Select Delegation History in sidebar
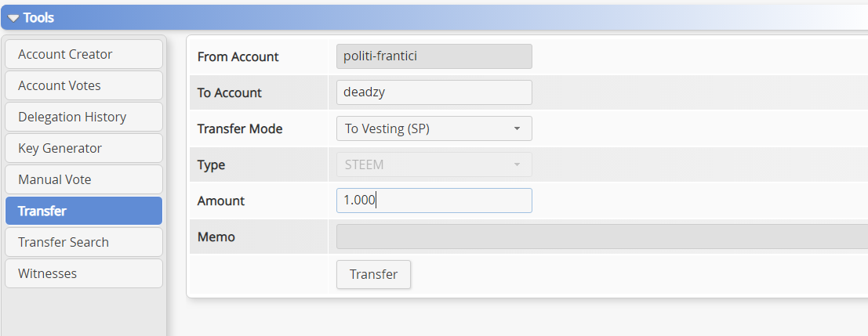This screenshot has height=336, width=868. 84,117
